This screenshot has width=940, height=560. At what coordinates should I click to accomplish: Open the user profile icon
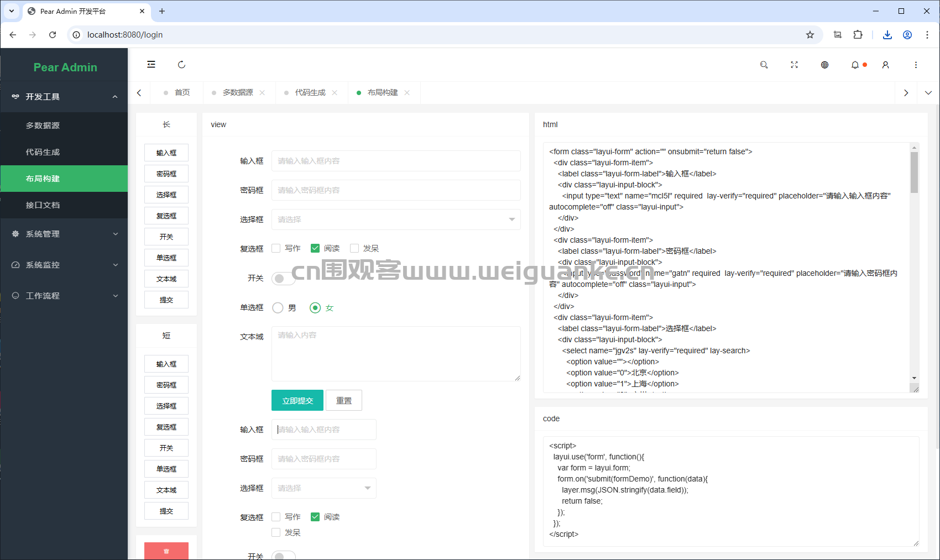(x=886, y=65)
